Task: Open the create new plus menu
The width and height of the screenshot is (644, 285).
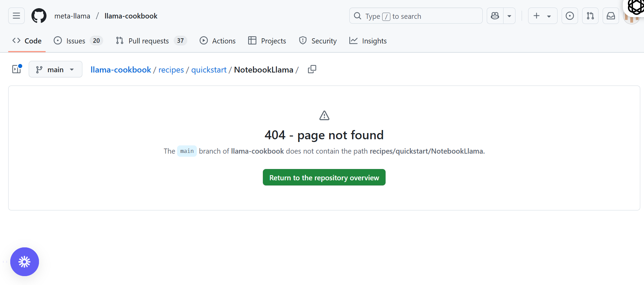Action: point(542,16)
